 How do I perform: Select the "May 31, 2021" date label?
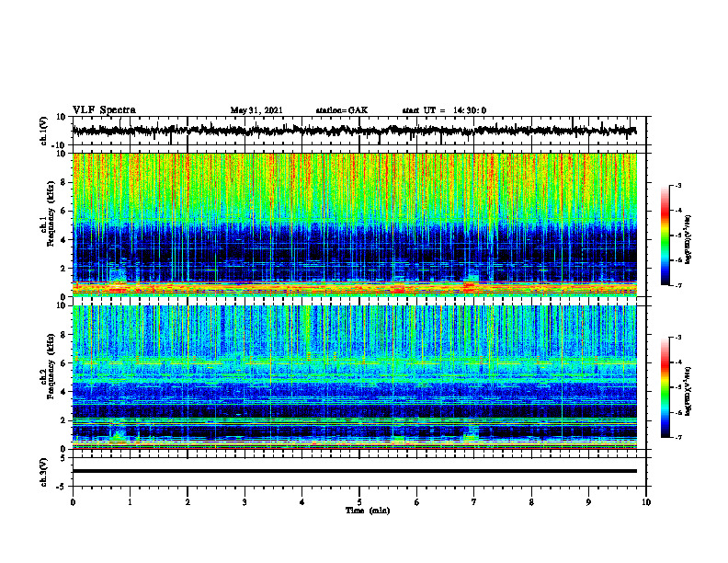[x=256, y=110]
